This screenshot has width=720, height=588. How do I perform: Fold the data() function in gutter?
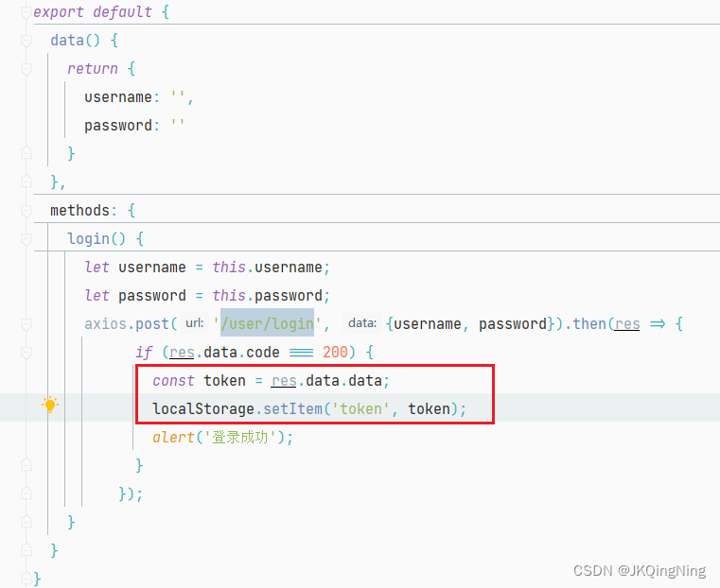[26, 41]
